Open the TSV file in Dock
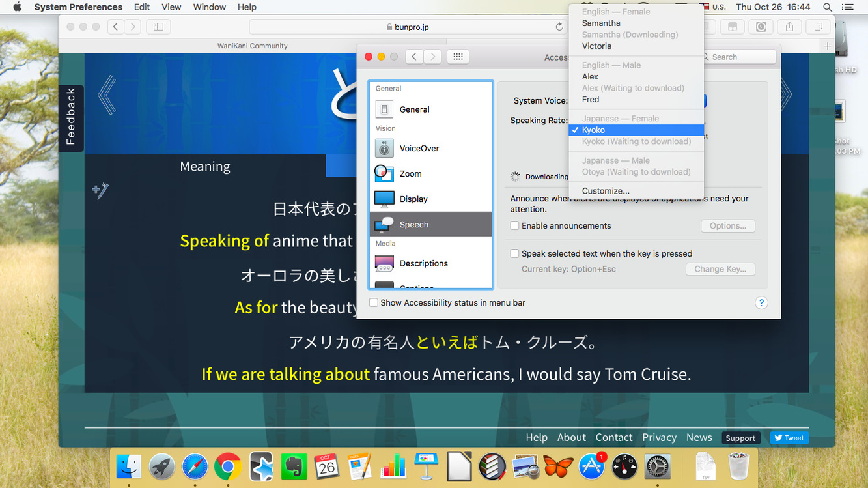 coord(706,466)
